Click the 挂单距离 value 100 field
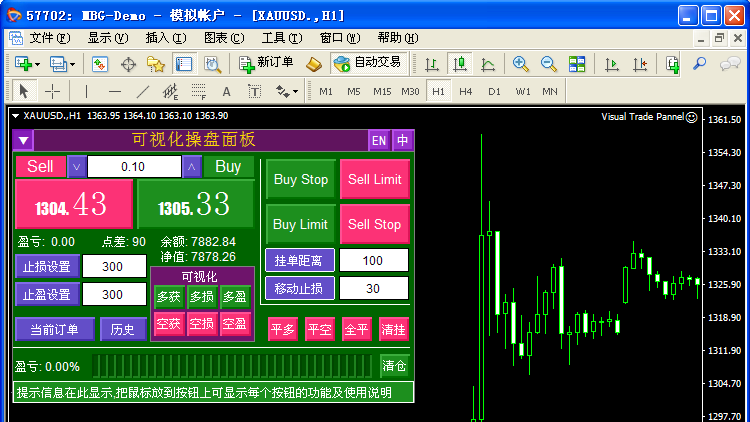Viewport: 750px width, 422px height. tap(374, 261)
